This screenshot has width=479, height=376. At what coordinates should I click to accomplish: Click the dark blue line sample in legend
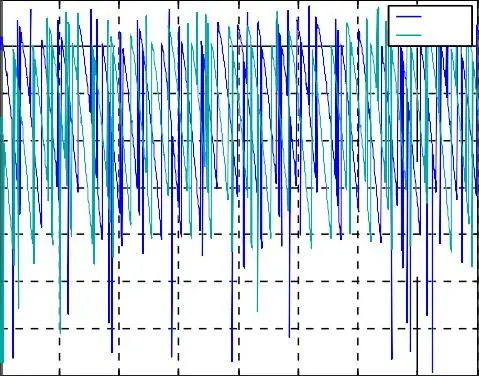pyautogui.click(x=409, y=16)
